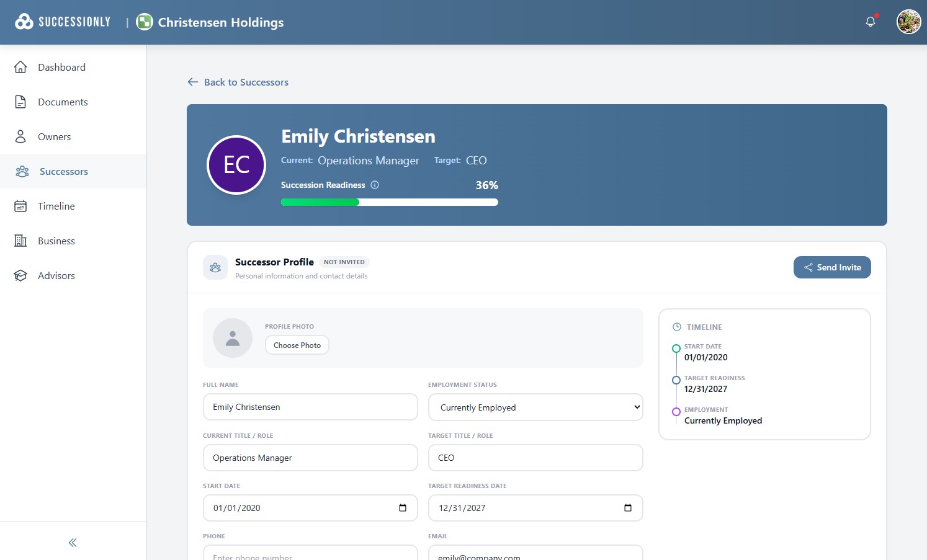Open the Timeline sidebar item
The image size is (927, 560).
56,206
